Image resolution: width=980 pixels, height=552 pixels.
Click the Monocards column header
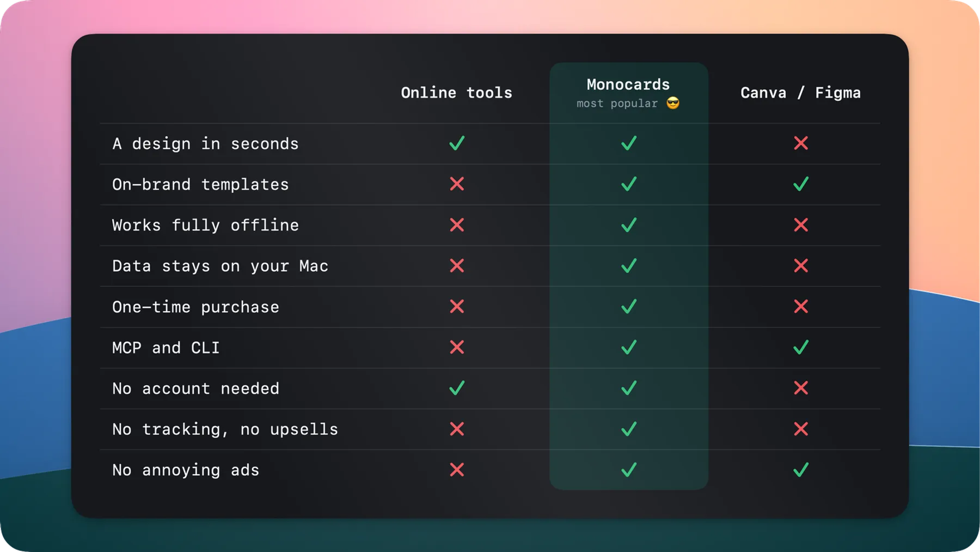(x=628, y=84)
